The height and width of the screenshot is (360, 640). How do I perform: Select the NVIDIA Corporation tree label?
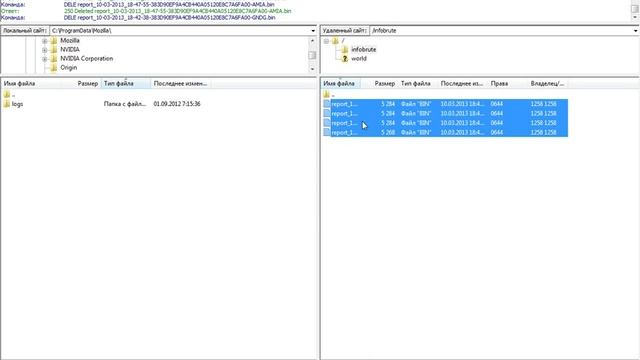coord(87,58)
